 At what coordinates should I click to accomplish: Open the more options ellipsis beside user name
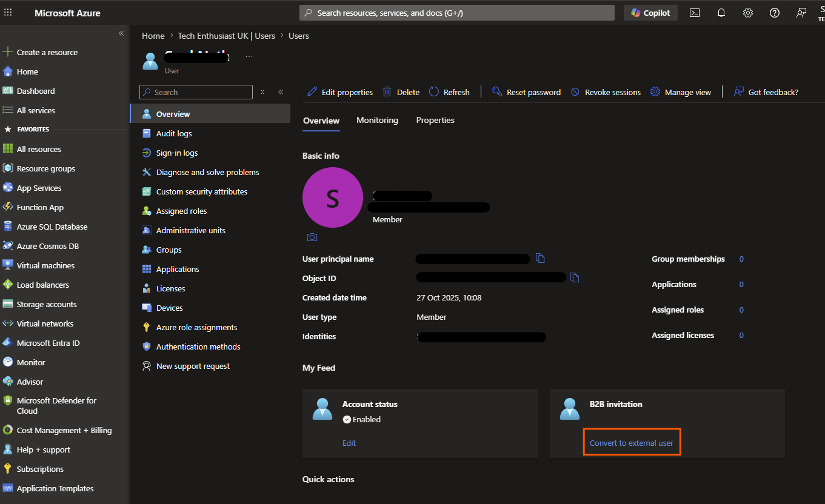249,57
